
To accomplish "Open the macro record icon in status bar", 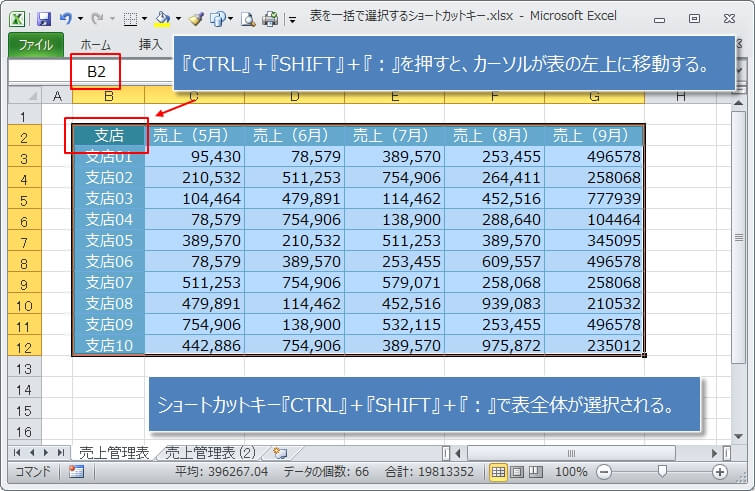I will (76, 472).
